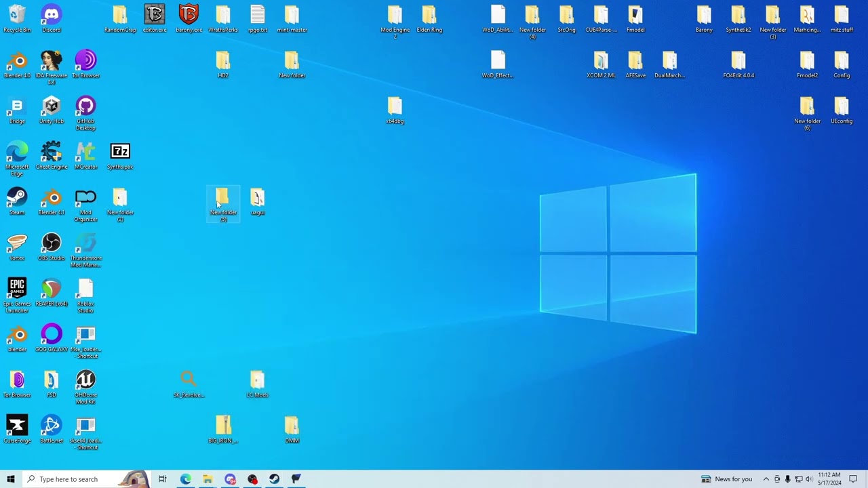This screenshot has width=868, height=488.
Task: Select the IDA Freeware 8.4 shortcut
Action: (52, 68)
